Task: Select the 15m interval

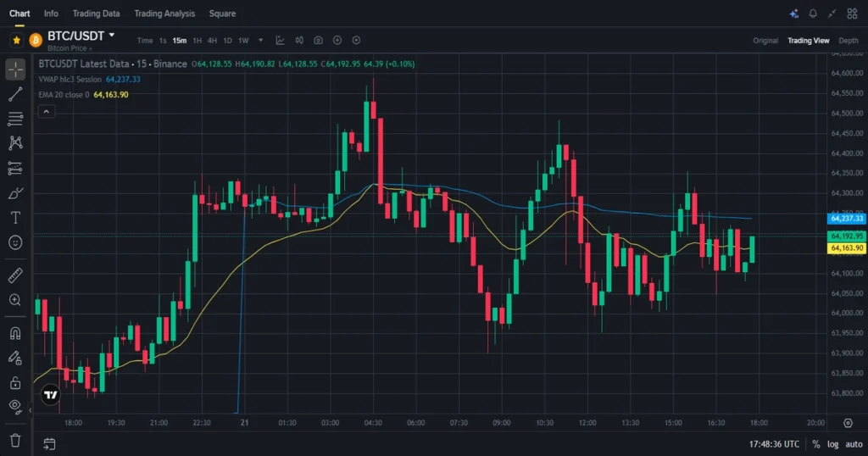Action: (x=180, y=41)
